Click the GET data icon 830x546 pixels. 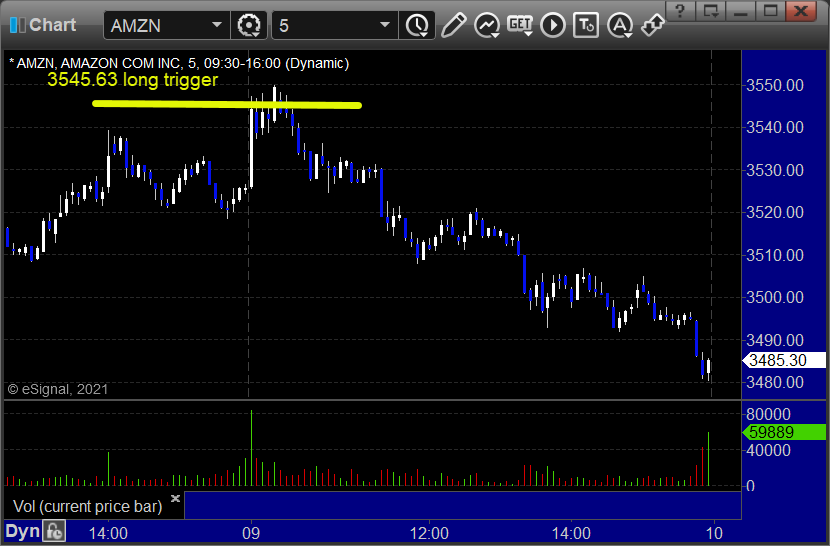520,25
